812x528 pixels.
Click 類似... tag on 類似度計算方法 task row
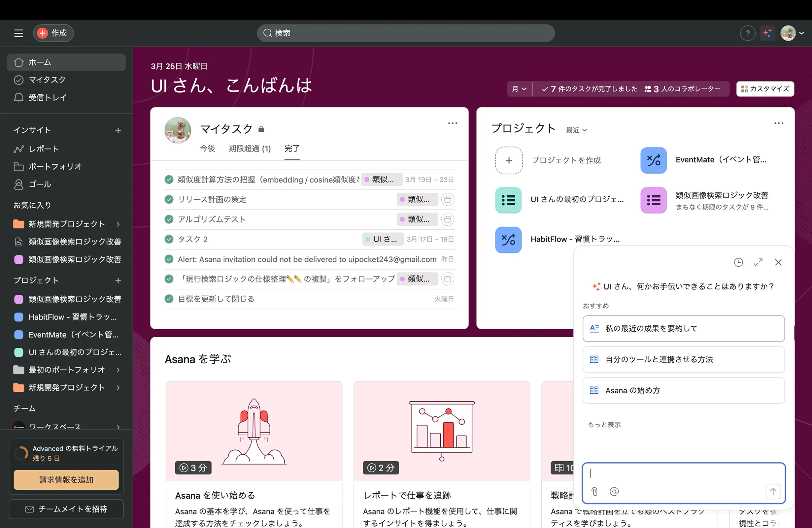point(382,180)
